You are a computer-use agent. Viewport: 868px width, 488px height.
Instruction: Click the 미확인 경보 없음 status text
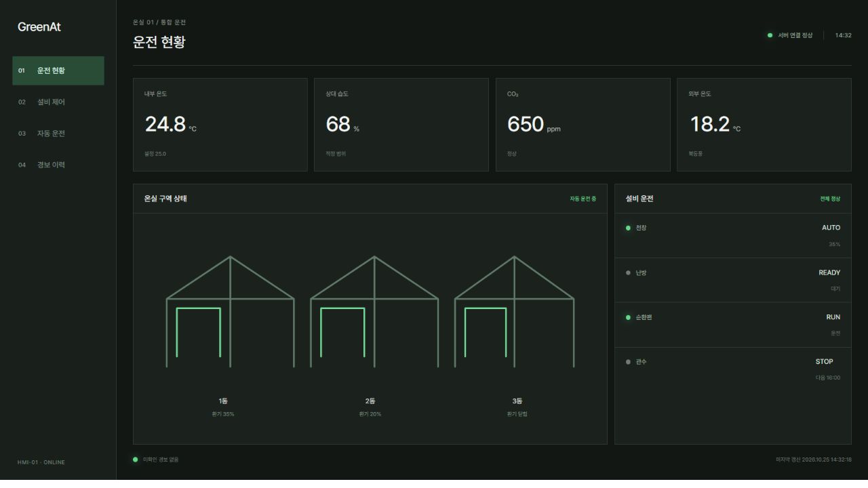click(x=161, y=460)
